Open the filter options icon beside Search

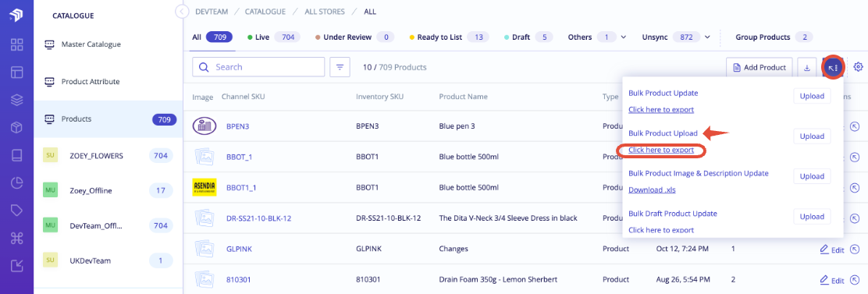[x=340, y=67]
